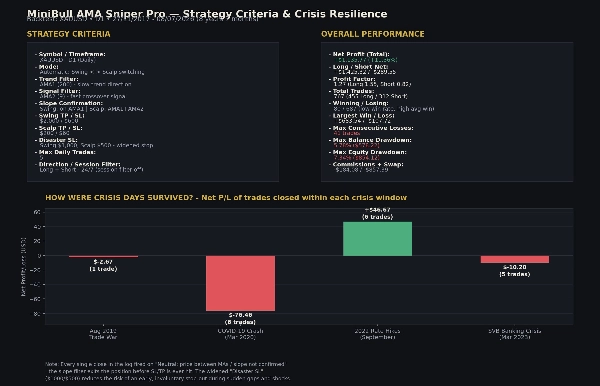
Task: Select the Mode label in criteria
Action: pos(49,67)
